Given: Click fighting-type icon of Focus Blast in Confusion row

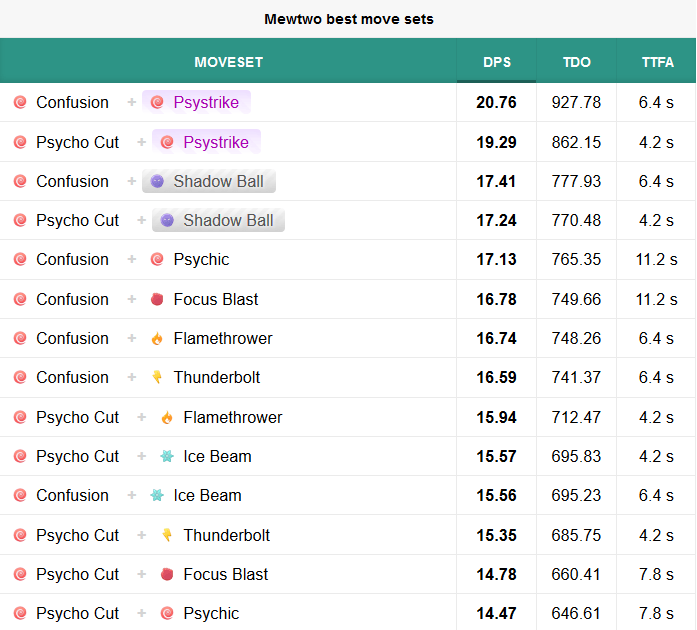Looking at the screenshot, I should pyautogui.click(x=157, y=299).
